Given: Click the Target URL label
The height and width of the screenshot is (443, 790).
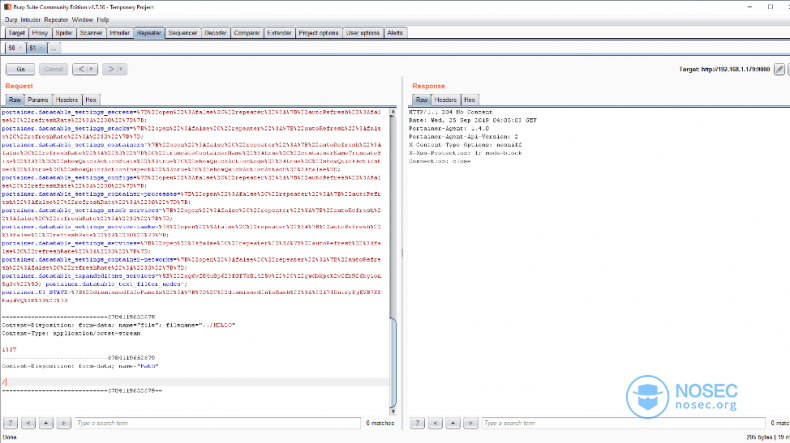Looking at the screenshot, I should pos(725,69).
